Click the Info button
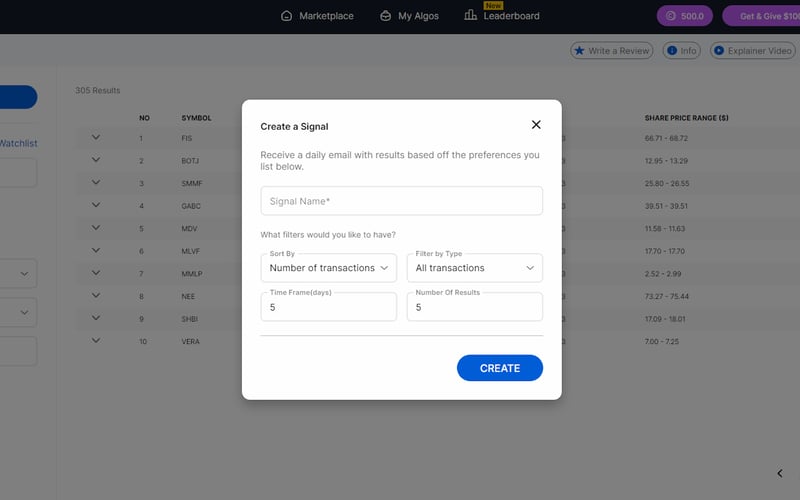This screenshot has width=800, height=500. tap(682, 51)
